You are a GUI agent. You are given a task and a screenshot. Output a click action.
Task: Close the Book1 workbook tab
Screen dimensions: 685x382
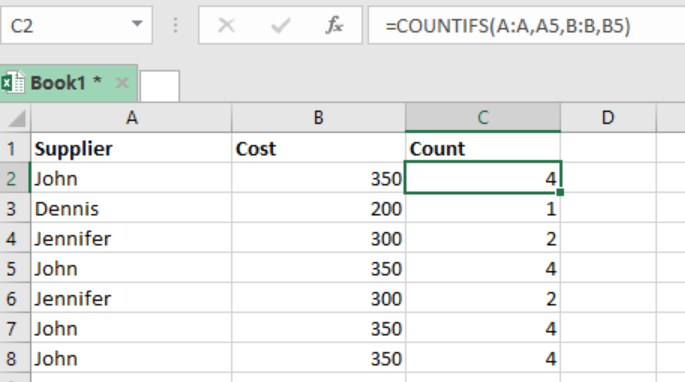click(x=122, y=82)
